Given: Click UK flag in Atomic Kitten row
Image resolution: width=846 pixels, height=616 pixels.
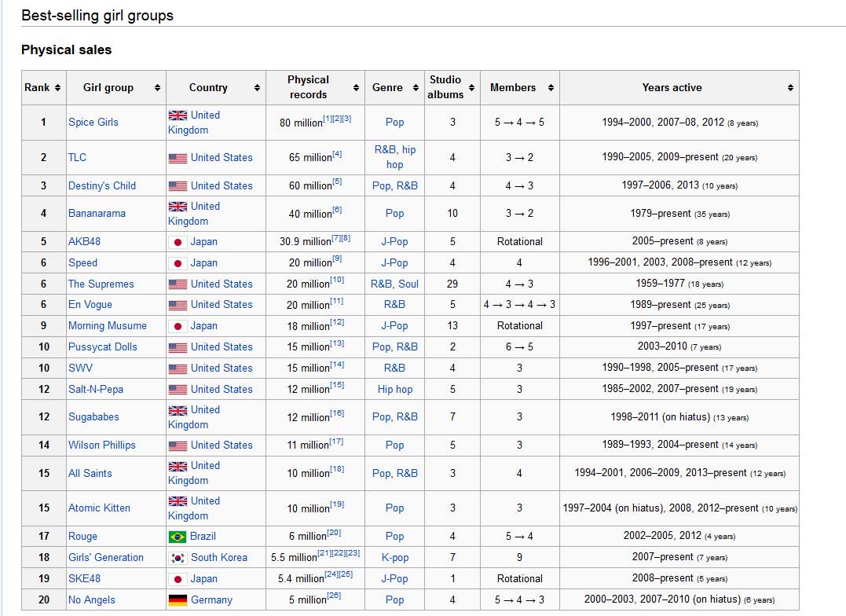Looking at the screenshot, I should coord(178,501).
